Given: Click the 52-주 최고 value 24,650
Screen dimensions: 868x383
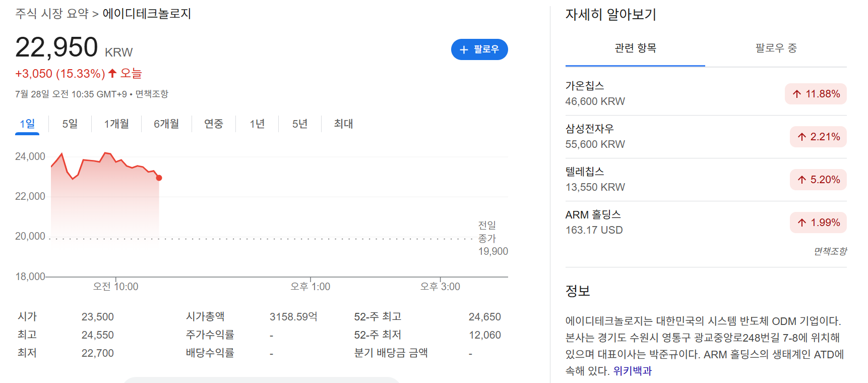Looking at the screenshot, I should pos(485,317).
